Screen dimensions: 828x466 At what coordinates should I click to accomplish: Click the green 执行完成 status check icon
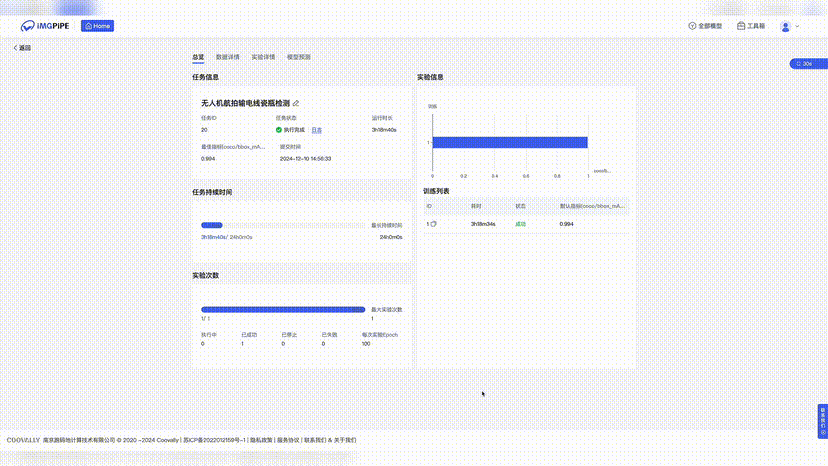point(279,130)
